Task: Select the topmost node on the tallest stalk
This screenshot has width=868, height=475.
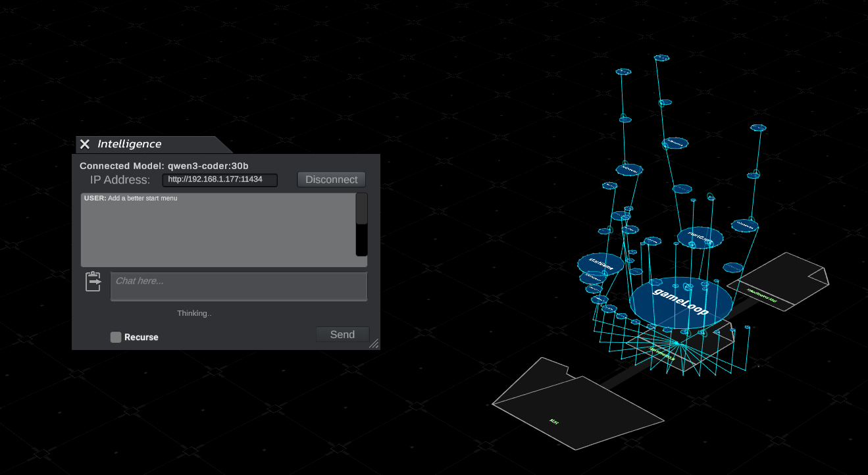Action: pos(661,58)
